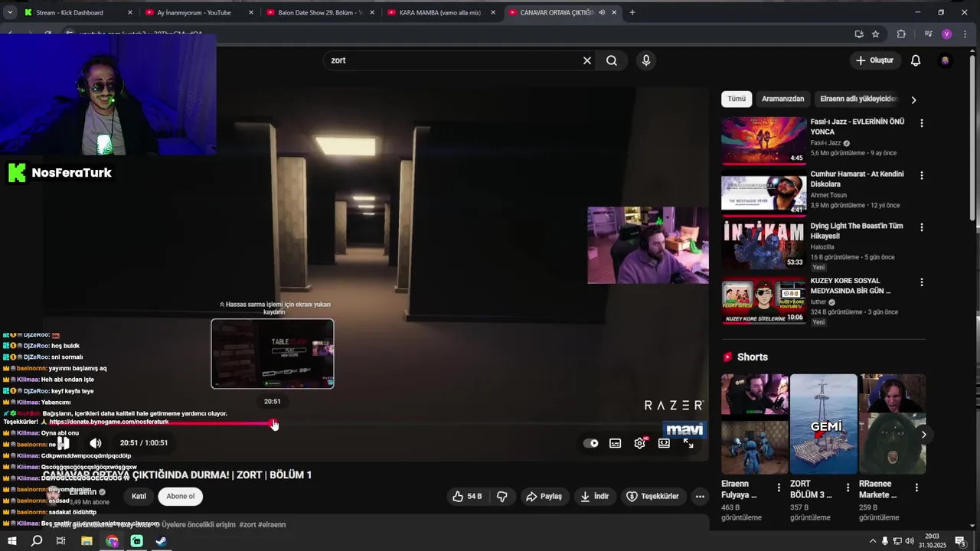
Task: Click the install-app icon in address bar
Action: tap(859, 34)
